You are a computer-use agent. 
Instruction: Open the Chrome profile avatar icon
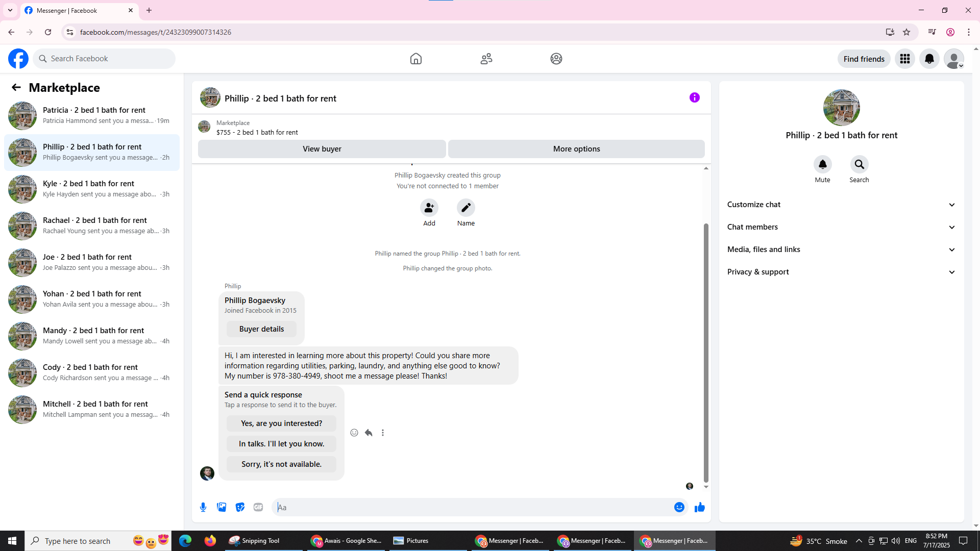pyautogui.click(x=950, y=32)
